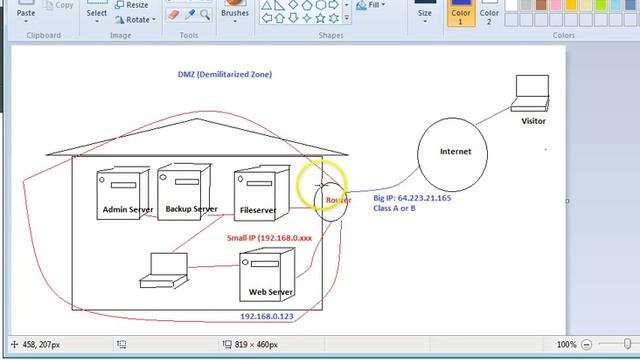
Task: Pick the Down arrow shape
Action: click(x=293, y=18)
